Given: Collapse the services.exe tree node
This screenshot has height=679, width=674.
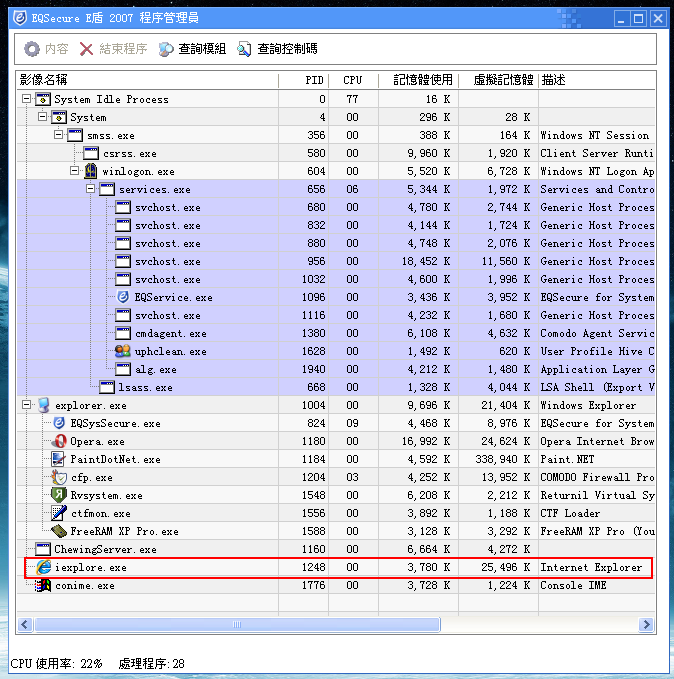Looking at the screenshot, I should pyautogui.click(x=91, y=189).
